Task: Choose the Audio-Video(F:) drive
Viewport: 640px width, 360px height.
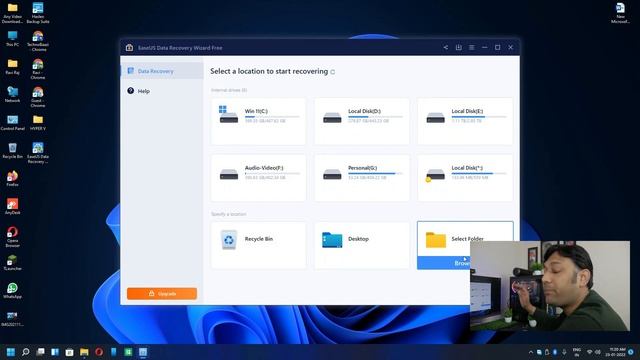Action: pos(258,178)
